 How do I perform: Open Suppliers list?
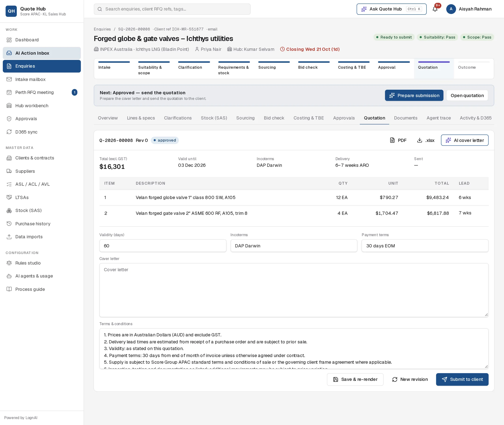pos(42,171)
